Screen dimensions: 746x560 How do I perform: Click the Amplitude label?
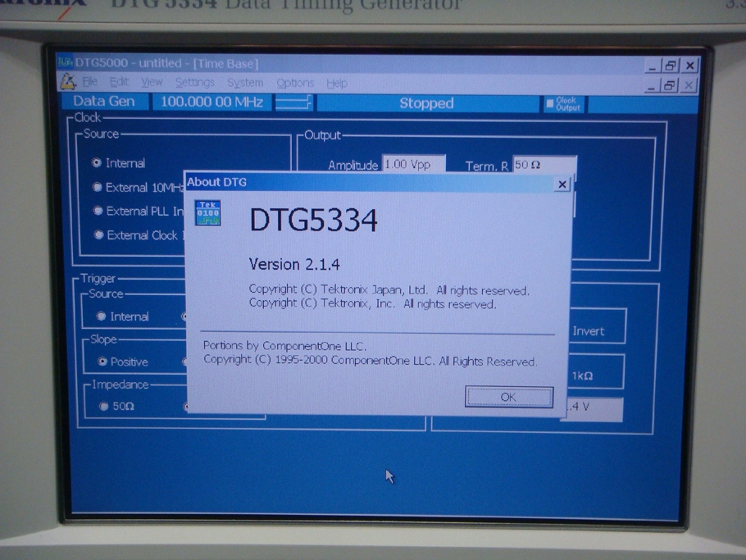tap(353, 166)
